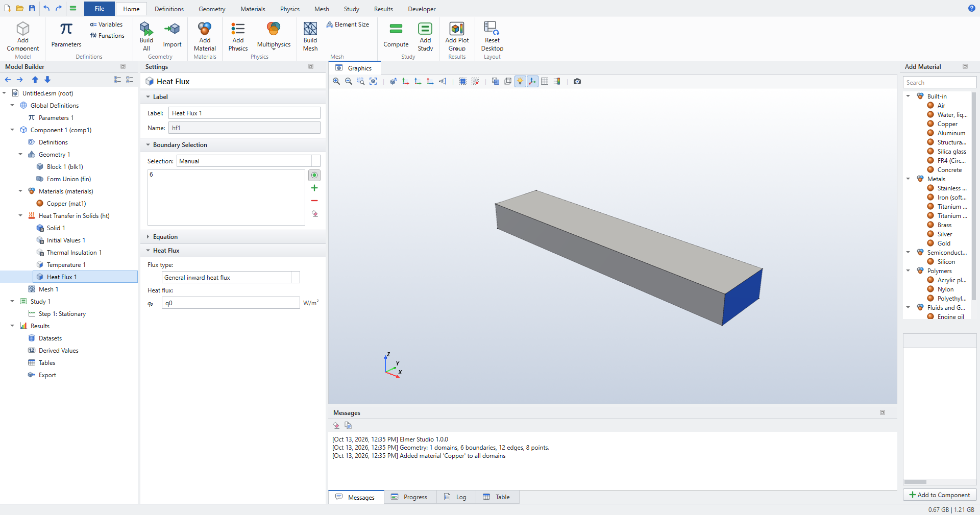
Task: Switch to the Progress tab
Action: [409, 497]
